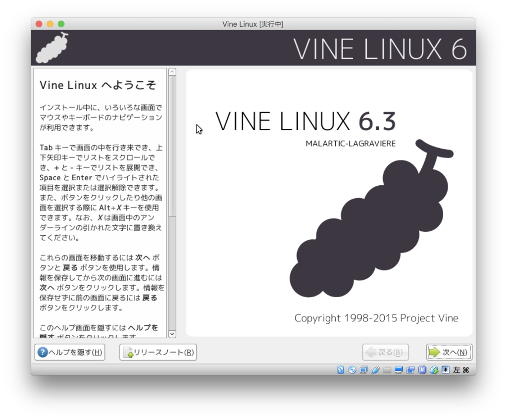Click the mouse integration status icon

click(434, 370)
